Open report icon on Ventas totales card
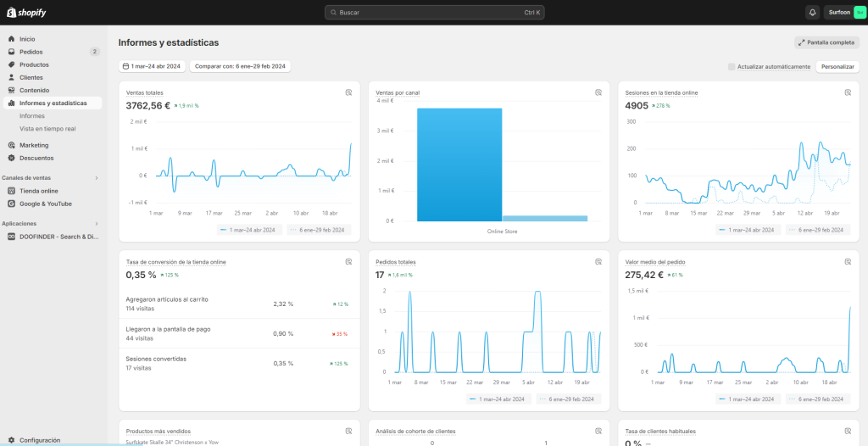Viewport: 868px width, 446px height. click(348, 92)
